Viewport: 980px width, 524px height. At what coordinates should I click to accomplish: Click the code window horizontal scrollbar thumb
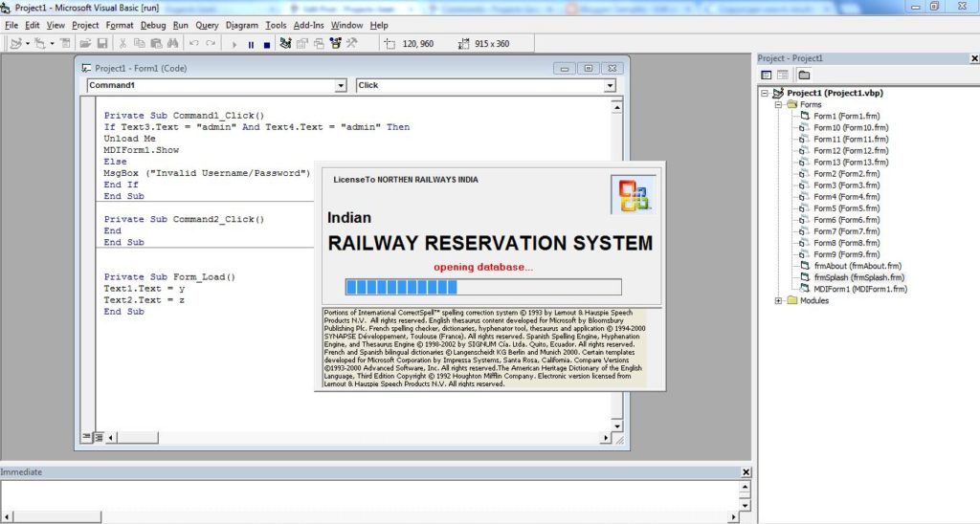(138, 438)
